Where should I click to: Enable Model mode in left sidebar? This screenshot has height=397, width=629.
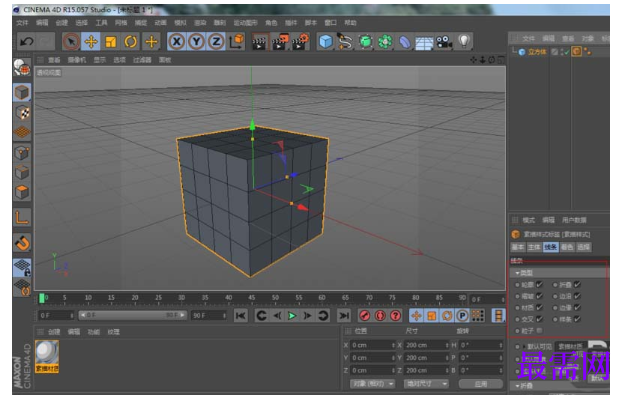(22, 93)
